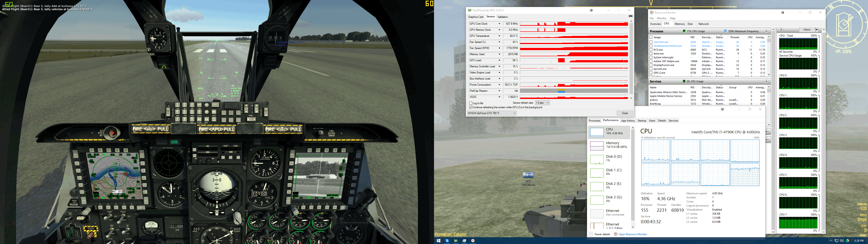Open the GPU Core Clock sensor dropdown
This screenshot has width=868, height=244.
[x=499, y=24]
